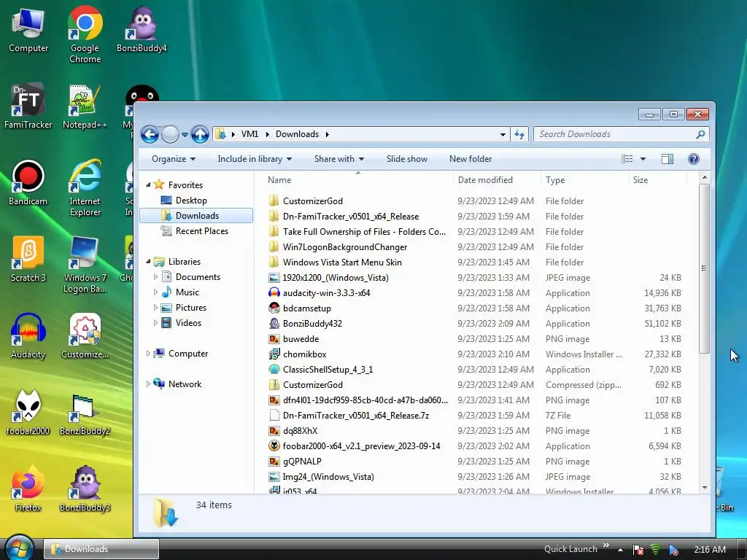
Task: Open the view options dropdown arrow
Action: [x=643, y=159]
